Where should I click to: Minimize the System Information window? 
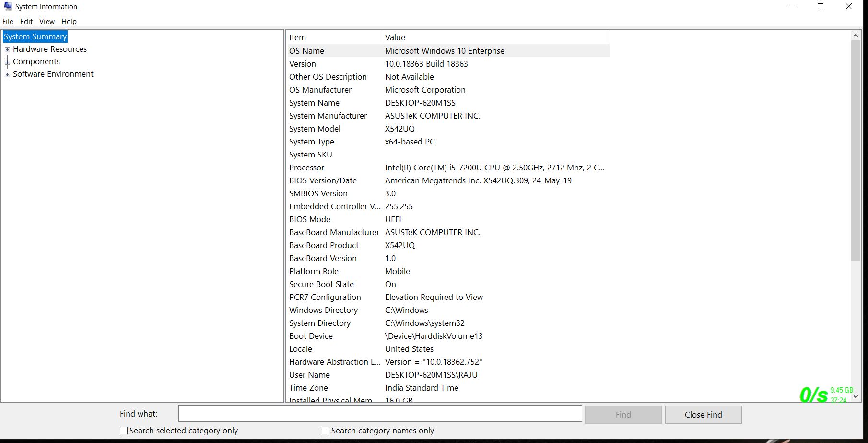pyautogui.click(x=793, y=7)
